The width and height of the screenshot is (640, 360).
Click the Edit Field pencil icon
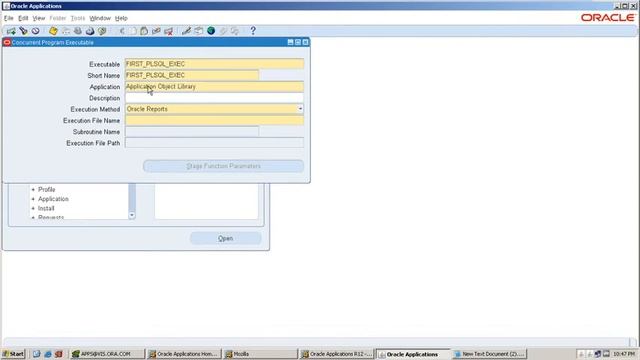[x=187, y=31]
